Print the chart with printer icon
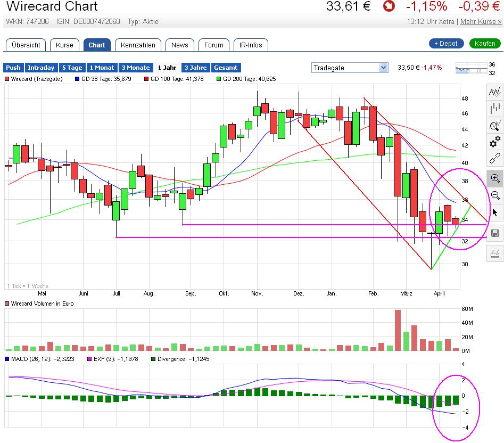504x443 pixels. click(x=494, y=253)
